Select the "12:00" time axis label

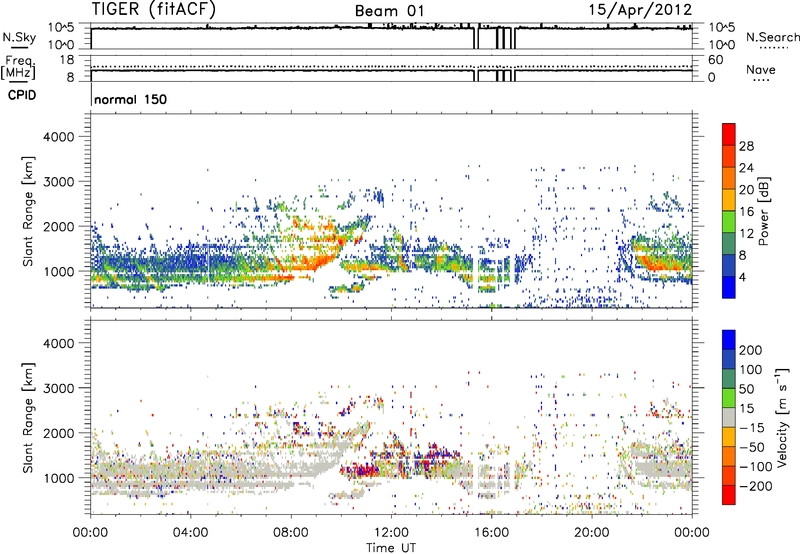click(x=391, y=533)
